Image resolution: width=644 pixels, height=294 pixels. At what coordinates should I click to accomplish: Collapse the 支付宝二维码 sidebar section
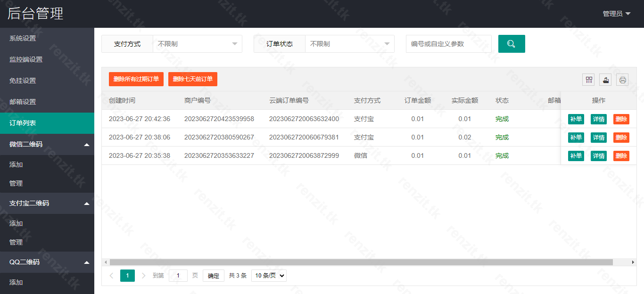pos(47,204)
